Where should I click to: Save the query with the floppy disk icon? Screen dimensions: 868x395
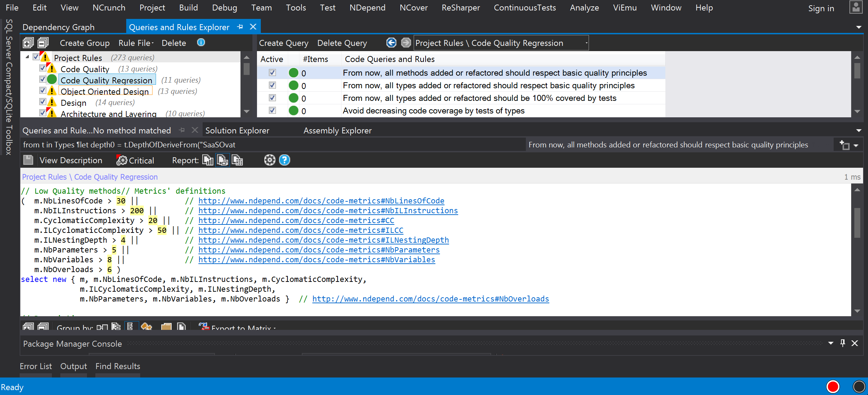[28, 160]
